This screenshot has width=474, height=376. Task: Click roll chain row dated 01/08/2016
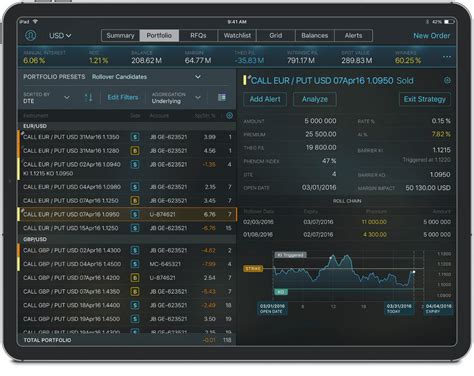click(x=347, y=235)
